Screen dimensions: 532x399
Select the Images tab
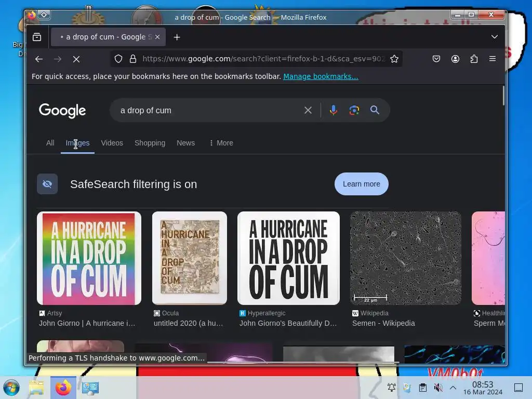coord(78,143)
